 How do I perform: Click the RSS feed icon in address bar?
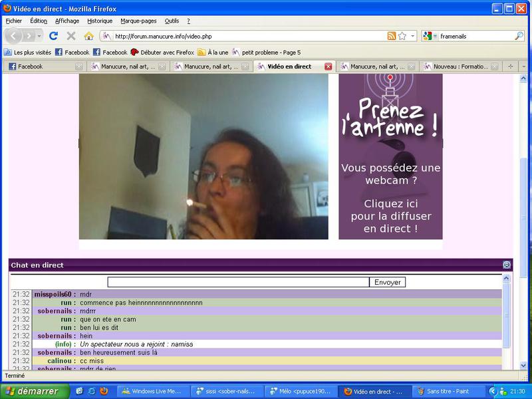391,36
